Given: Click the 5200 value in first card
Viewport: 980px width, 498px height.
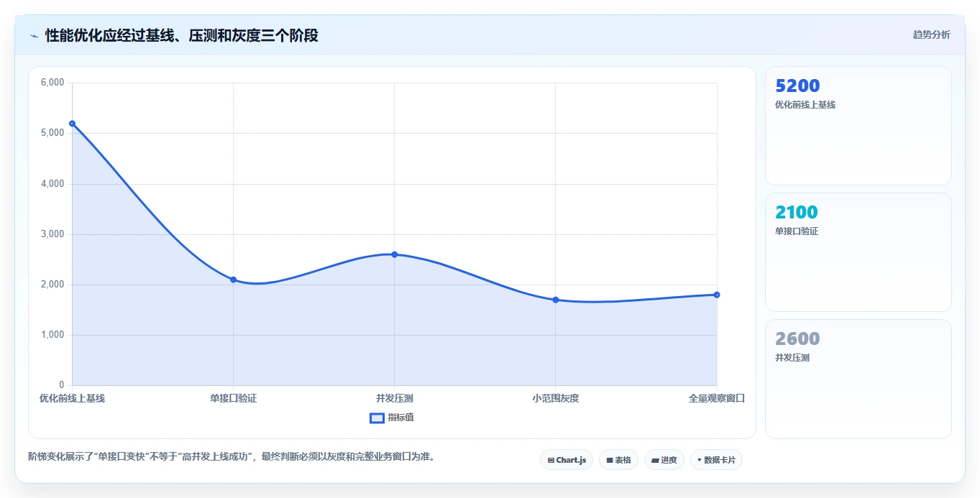Looking at the screenshot, I should click(797, 86).
